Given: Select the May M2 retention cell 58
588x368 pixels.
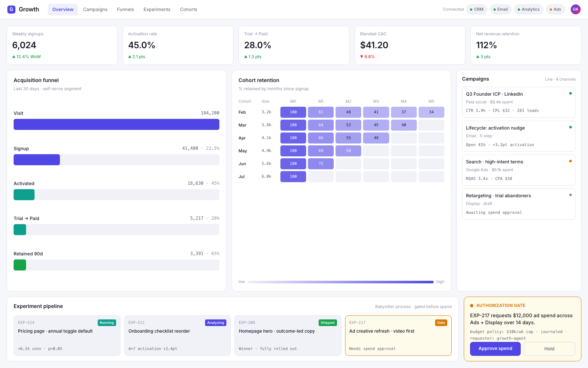Looking at the screenshot, I should pos(348,151).
